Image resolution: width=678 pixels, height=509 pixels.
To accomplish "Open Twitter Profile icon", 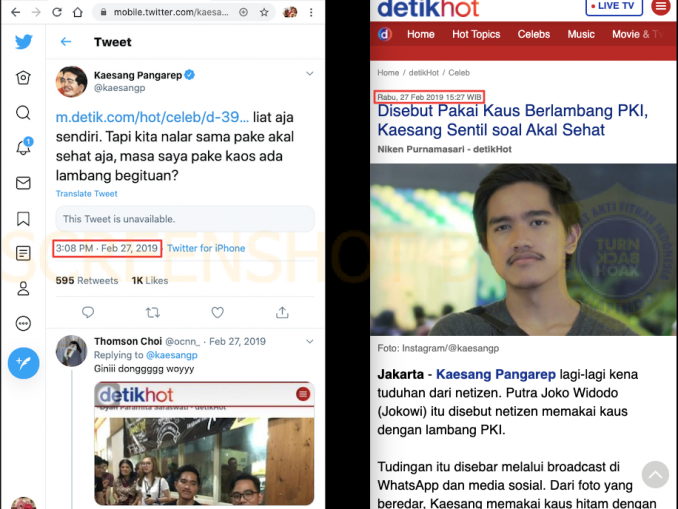I will point(23,288).
